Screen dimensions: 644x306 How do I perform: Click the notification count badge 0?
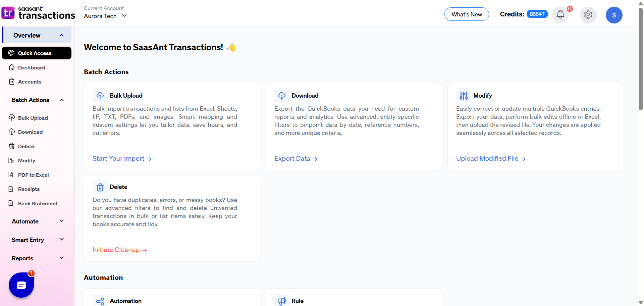(x=570, y=9)
